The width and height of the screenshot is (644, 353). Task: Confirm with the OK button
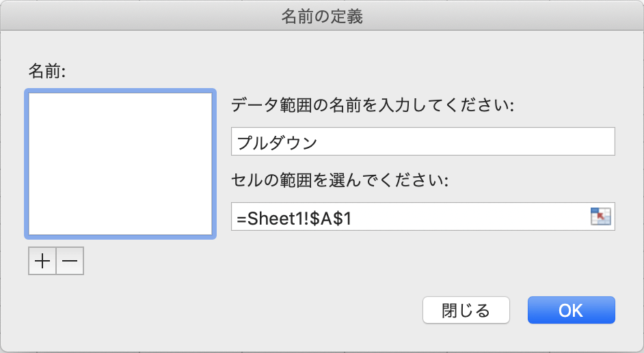coord(571,310)
